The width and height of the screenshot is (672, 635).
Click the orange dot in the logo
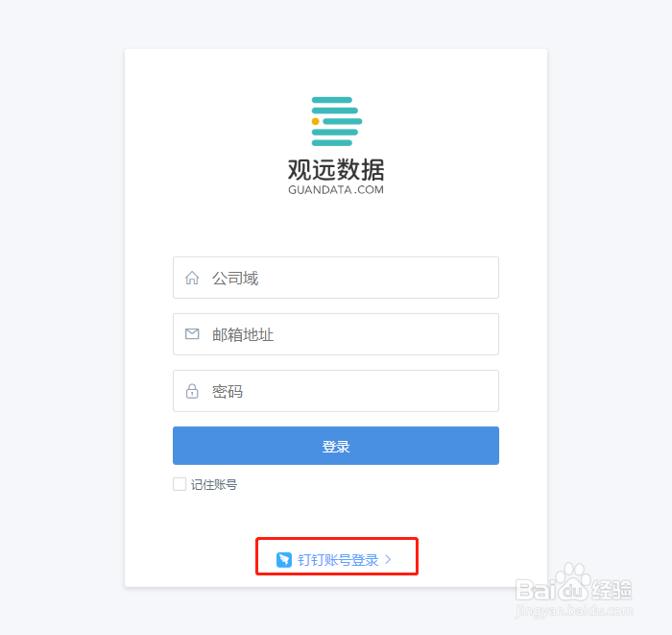point(316,121)
